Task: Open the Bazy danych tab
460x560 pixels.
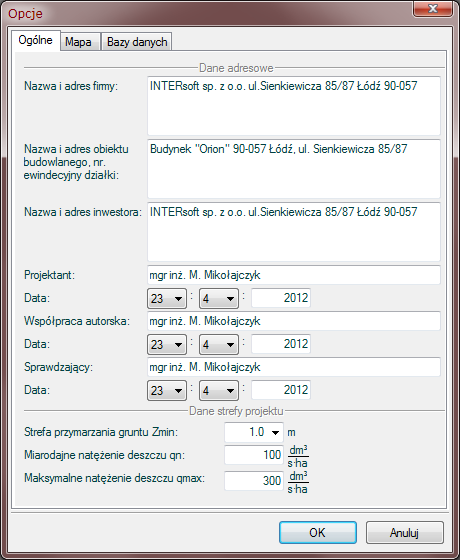Action: coord(137,42)
